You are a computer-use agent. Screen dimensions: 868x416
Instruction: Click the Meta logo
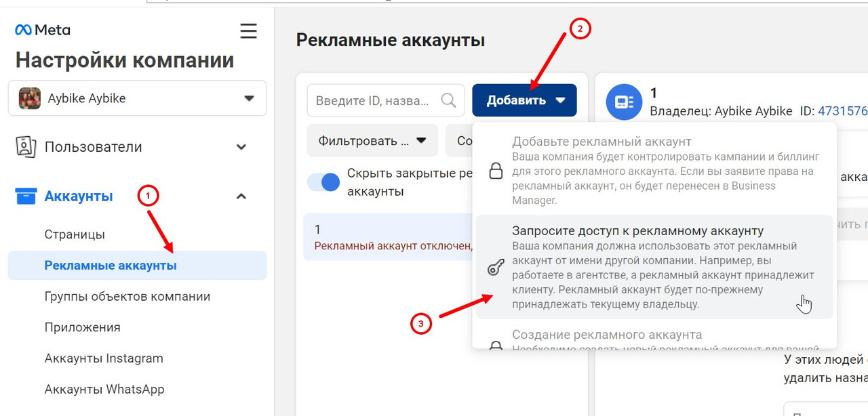[43, 30]
